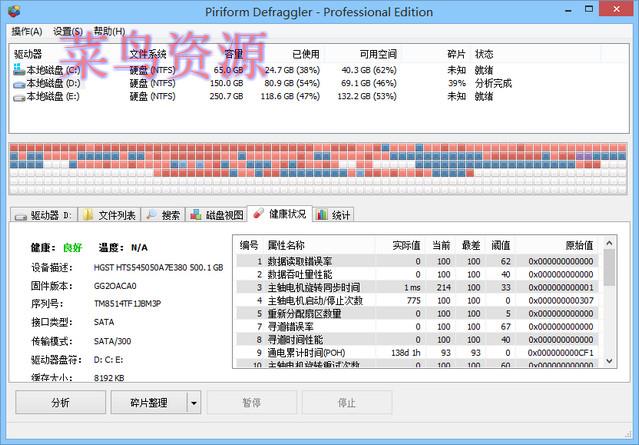This screenshot has width=639, height=445.
Task: Switch to the 搜索 tab
Action: coord(163,215)
